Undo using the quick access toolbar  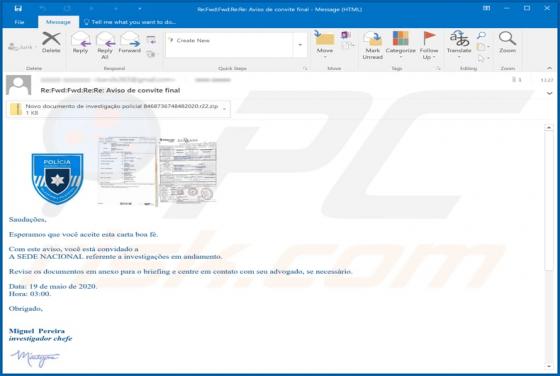coord(42,9)
